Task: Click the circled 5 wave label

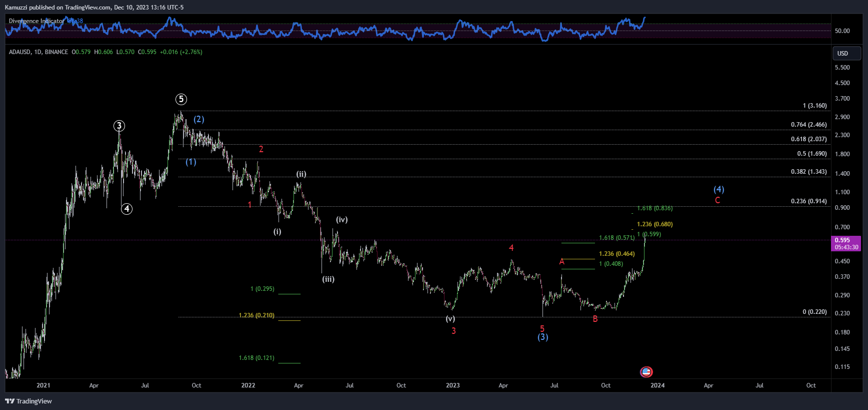Action: [x=181, y=99]
